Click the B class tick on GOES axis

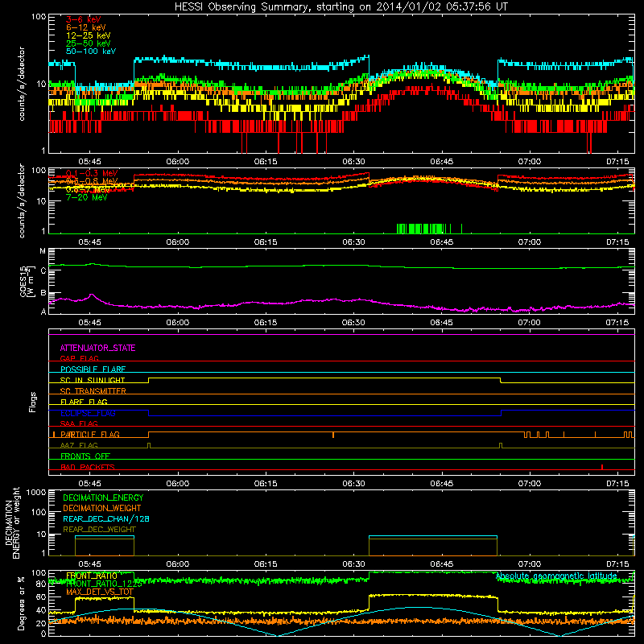pyautogui.click(x=43, y=293)
